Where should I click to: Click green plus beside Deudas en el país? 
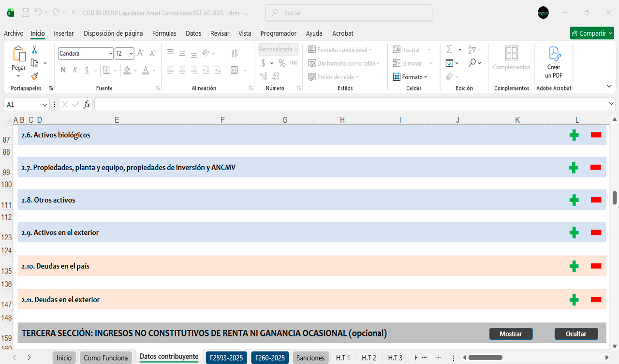[x=574, y=266]
